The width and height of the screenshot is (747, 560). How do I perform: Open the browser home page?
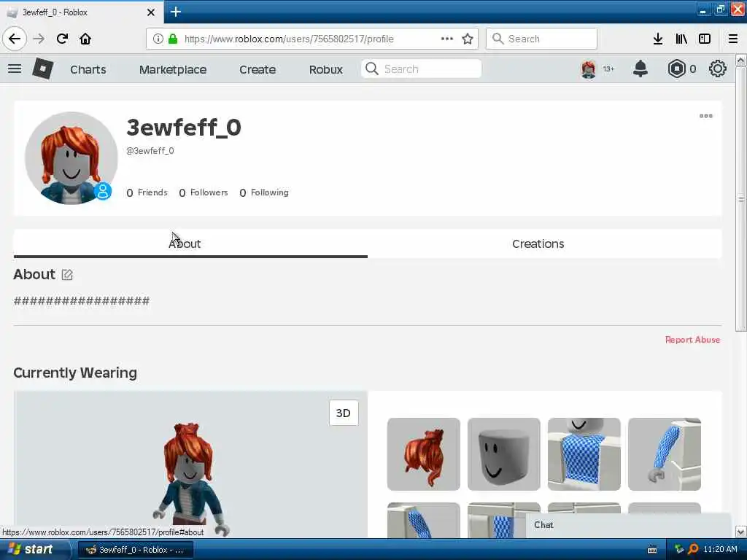[x=85, y=39]
